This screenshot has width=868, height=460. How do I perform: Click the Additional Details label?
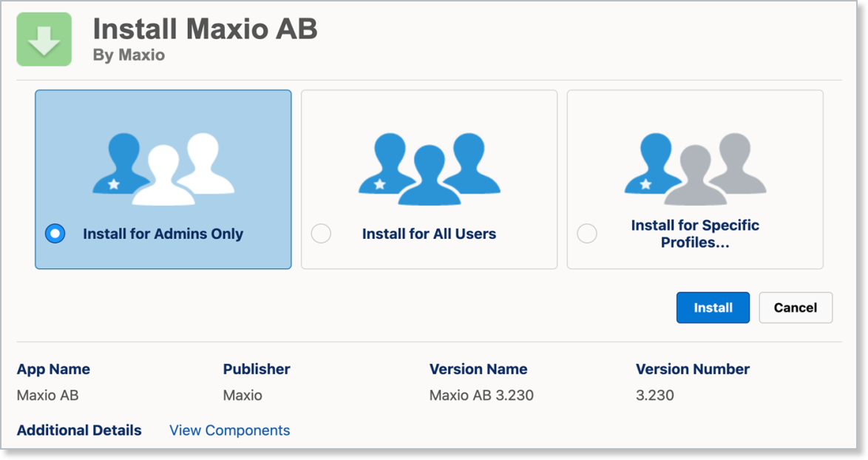point(79,430)
